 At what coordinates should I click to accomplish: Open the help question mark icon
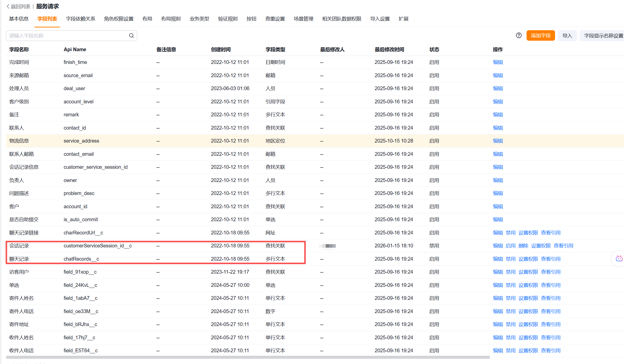click(x=519, y=35)
